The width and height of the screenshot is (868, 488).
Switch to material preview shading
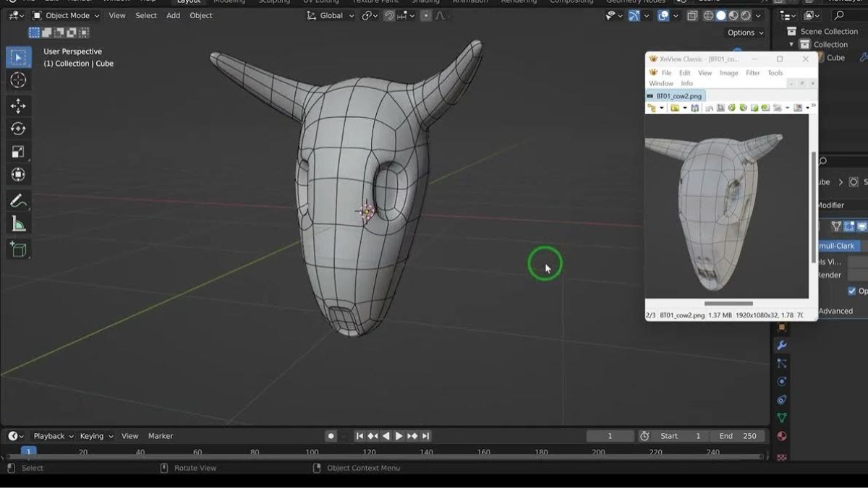coord(733,15)
